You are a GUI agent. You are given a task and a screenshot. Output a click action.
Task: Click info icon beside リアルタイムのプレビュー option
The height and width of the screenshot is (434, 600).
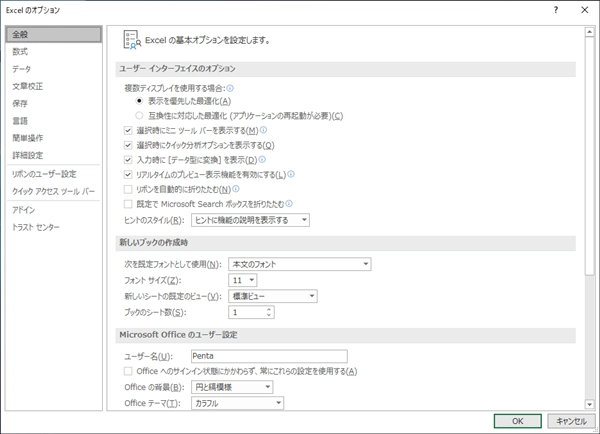click(x=291, y=174)
